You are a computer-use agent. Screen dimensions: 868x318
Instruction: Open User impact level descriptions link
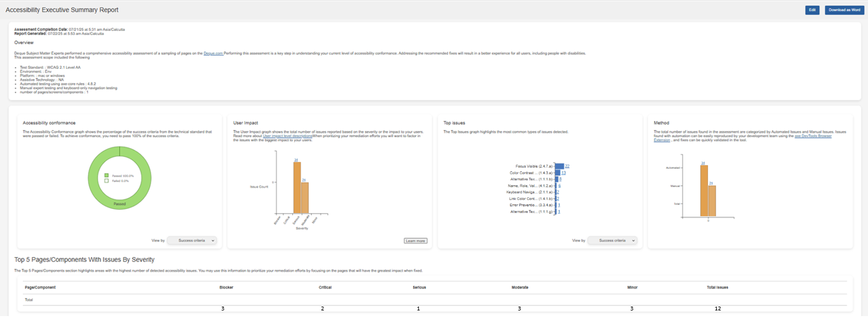pyautogui.click(x=287, y=136)
